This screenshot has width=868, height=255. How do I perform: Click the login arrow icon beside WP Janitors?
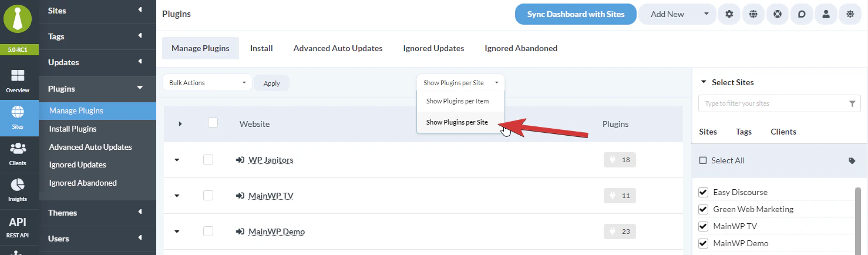click(x=240, y=160)
